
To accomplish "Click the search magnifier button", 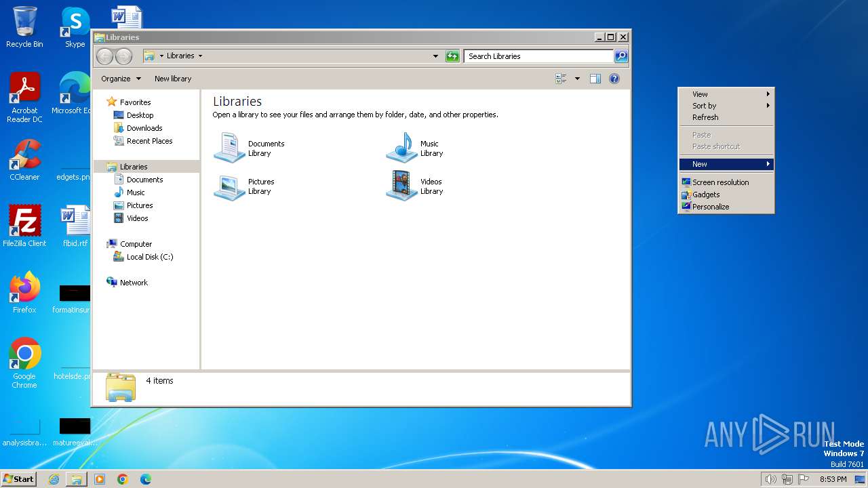I will (620, 56).
